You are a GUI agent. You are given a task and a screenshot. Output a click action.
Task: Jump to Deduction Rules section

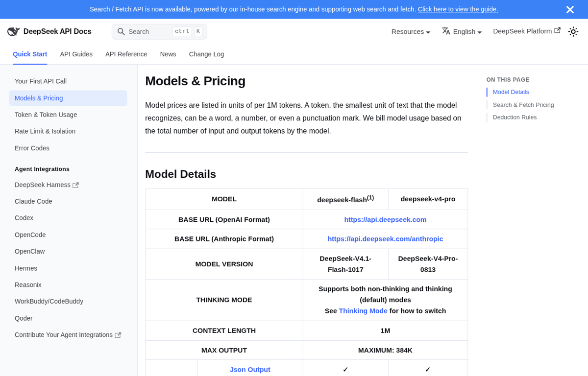pyautogui.click(x=514, y=117)
